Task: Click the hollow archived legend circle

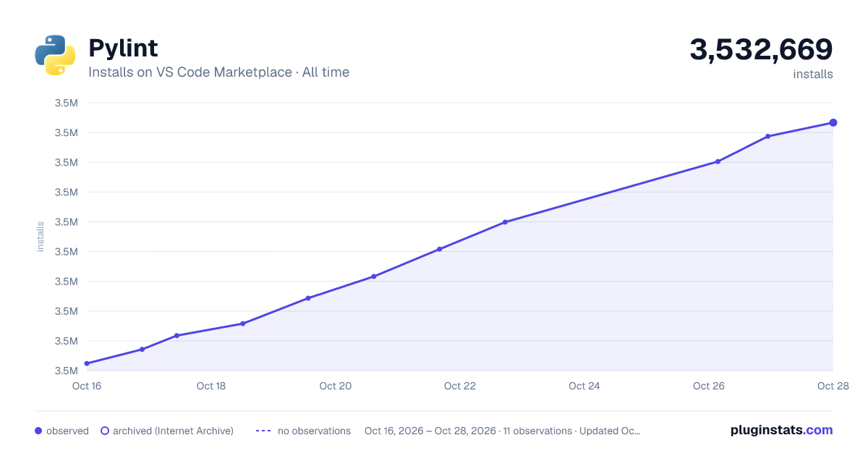Action: pos(104,431)
